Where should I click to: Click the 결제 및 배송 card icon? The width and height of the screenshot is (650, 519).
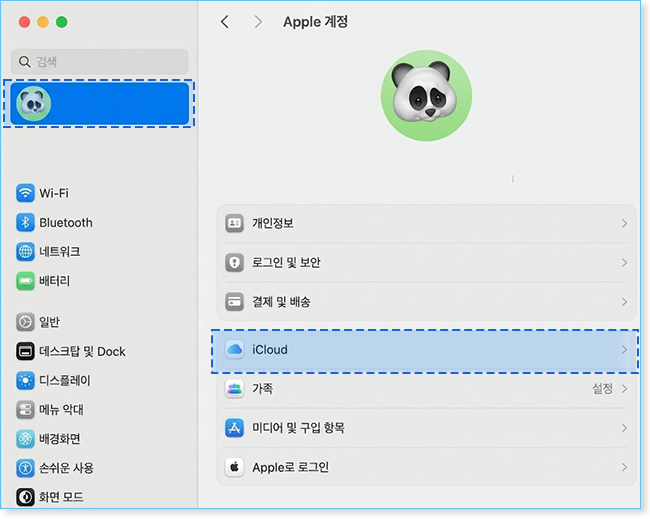tap(234, 302)
